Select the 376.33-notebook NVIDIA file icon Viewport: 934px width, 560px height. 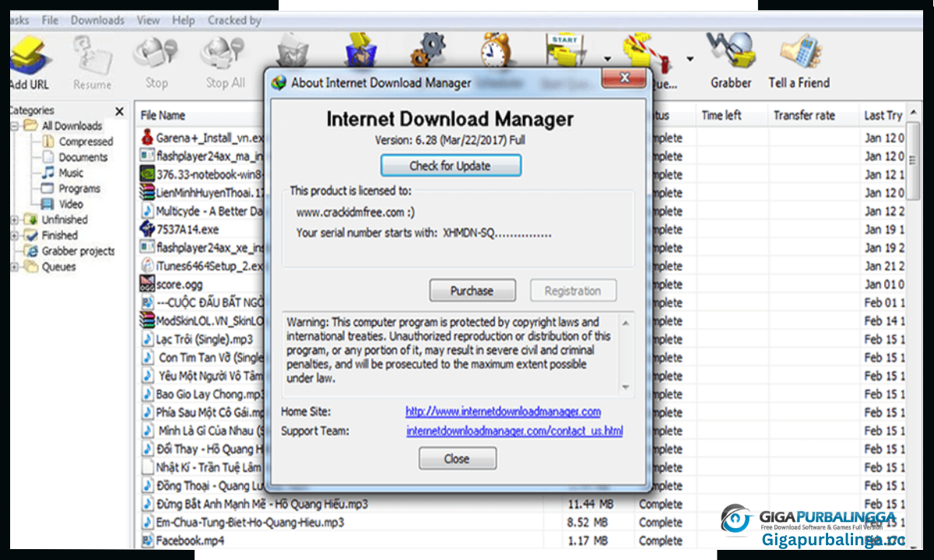click(147, 174)
